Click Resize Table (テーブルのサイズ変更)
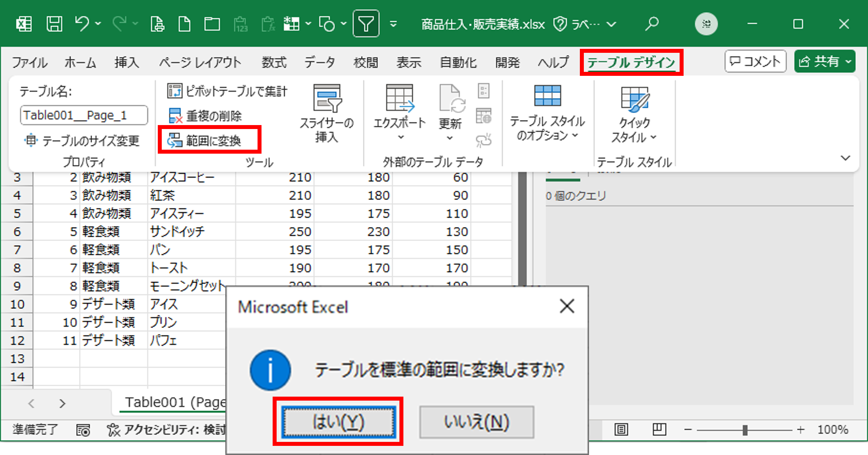This screenshot has height=455, width=868. coord(82,141)
